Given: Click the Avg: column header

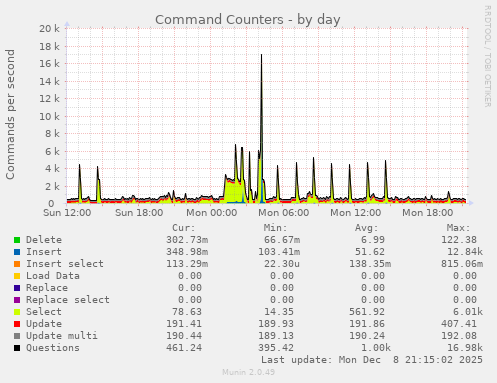Looking at the screenshot, I should (x=367, y=228).
